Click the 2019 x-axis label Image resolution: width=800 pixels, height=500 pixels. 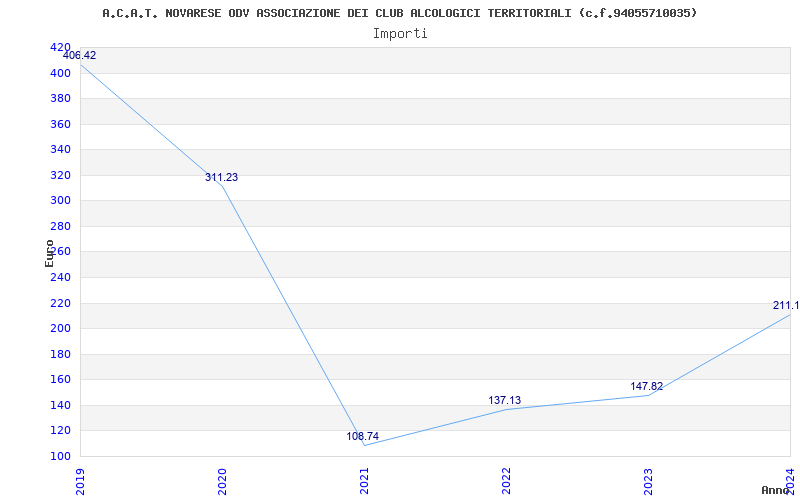pyautogui.click(x=81, y=481)
